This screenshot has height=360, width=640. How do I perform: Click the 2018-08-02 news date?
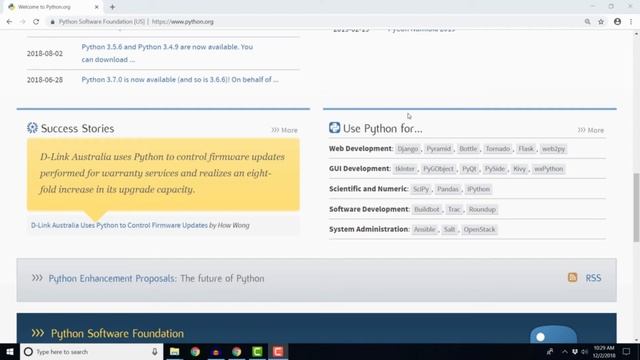(45, 54)
